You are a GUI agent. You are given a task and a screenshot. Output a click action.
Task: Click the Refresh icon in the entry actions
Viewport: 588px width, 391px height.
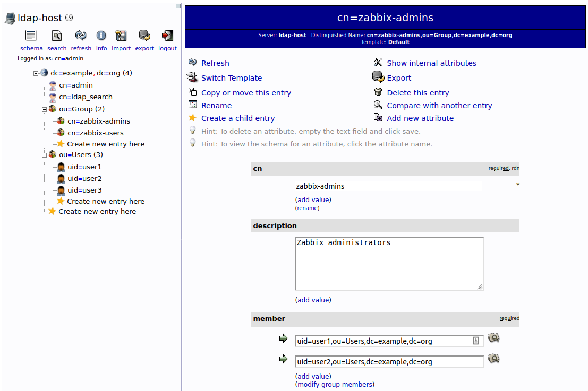coord(192,62)
